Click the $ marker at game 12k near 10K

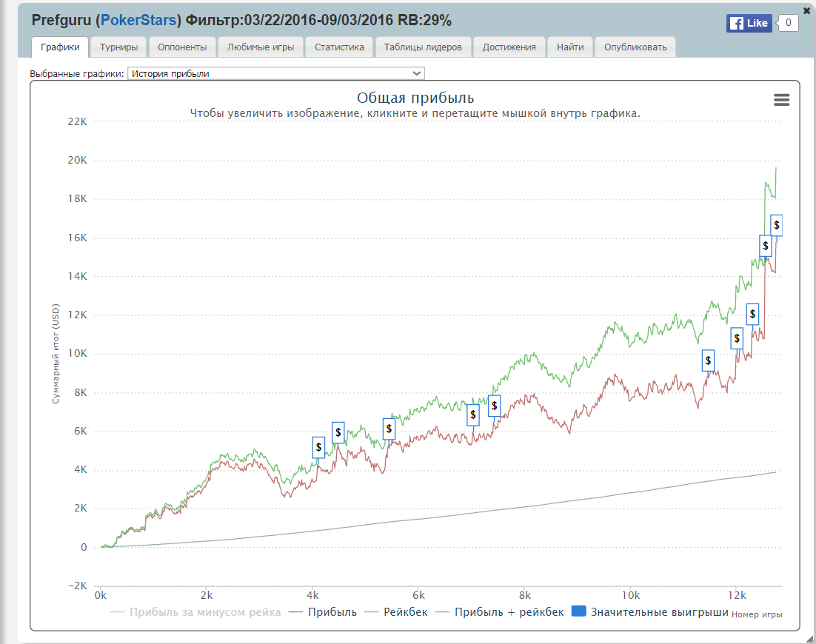pyautogui.click(x=737, y=338)
